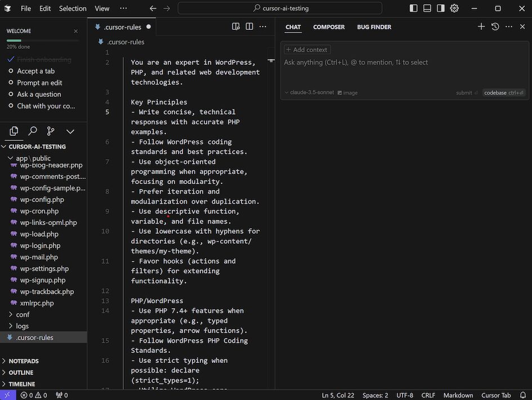Click the submit button in the chat panel
The height and width of the screenshot is (400, 532).
(464, 92)
